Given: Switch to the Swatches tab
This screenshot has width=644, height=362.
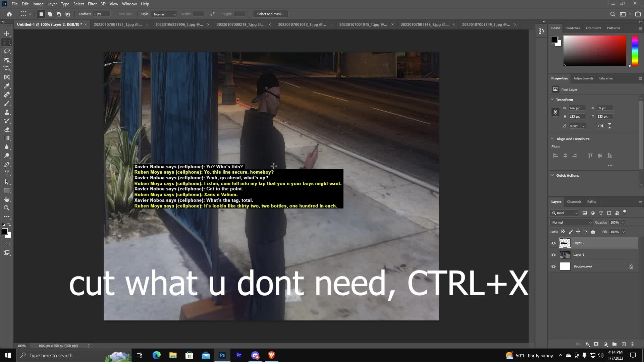Looking at the screenshot, I should pyautogui.click(x=573, y=28).
